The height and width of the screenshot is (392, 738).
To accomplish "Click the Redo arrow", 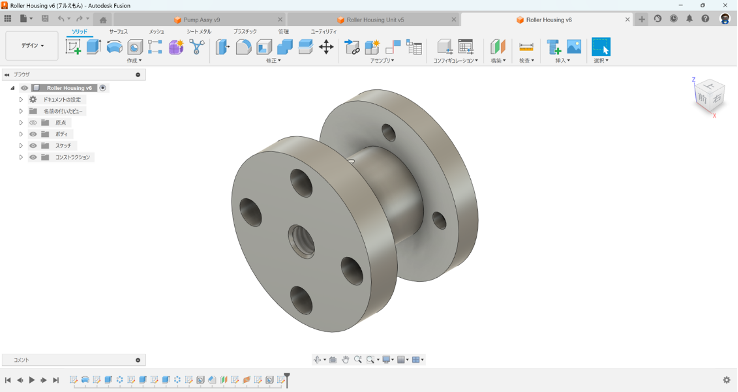I will [79, 19].
